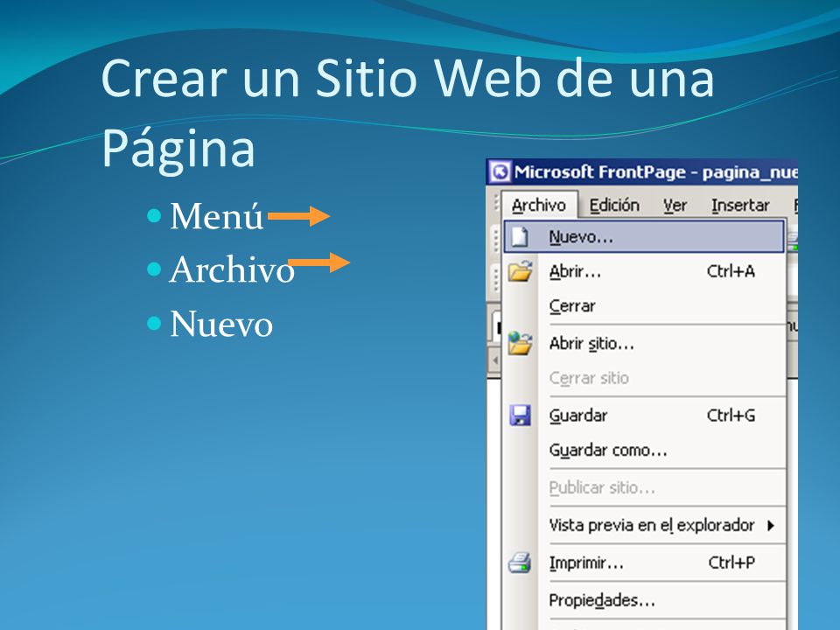Image resolution: width=840 pixels, height=630 pixels.
Task: Click Guardar menu entry
Action: 644,416
